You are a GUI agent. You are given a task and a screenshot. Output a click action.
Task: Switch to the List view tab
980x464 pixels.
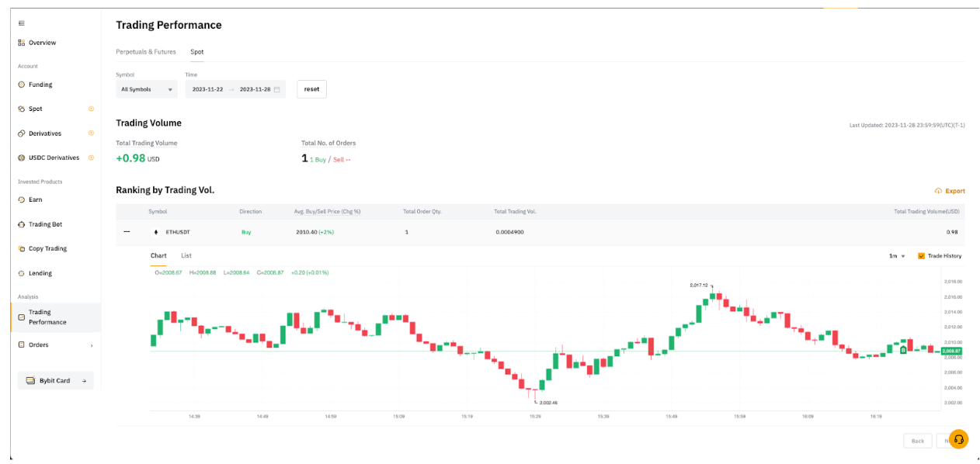(186, 255)
